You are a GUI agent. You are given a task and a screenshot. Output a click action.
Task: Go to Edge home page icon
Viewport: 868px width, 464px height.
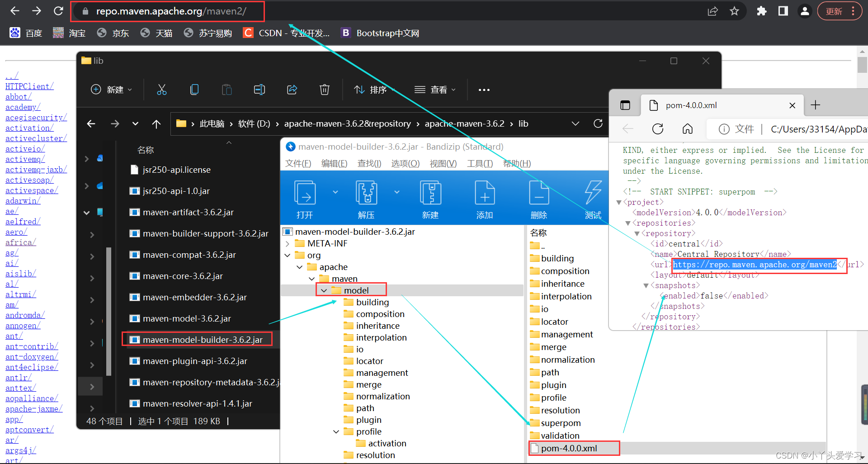click(688, 129)
